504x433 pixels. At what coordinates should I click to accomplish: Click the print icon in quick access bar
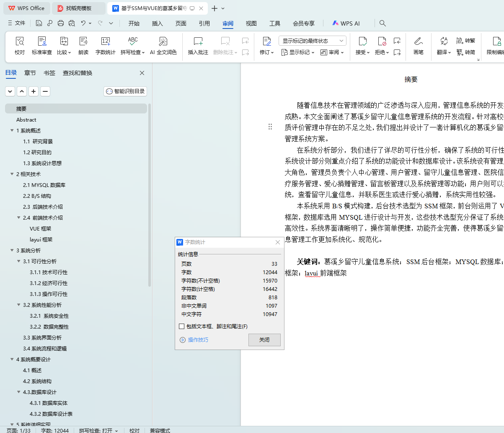(61, 23)
